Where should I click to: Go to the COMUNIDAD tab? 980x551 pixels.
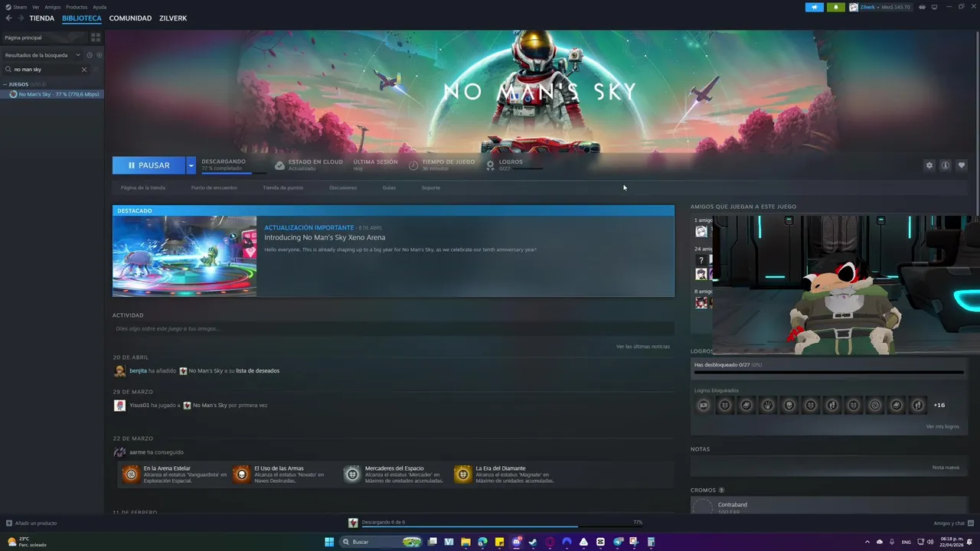click(x=130, y=18)
